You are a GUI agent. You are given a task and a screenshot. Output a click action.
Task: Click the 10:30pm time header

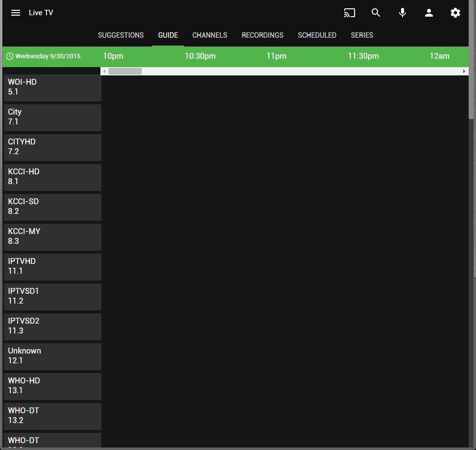point(200,56)
